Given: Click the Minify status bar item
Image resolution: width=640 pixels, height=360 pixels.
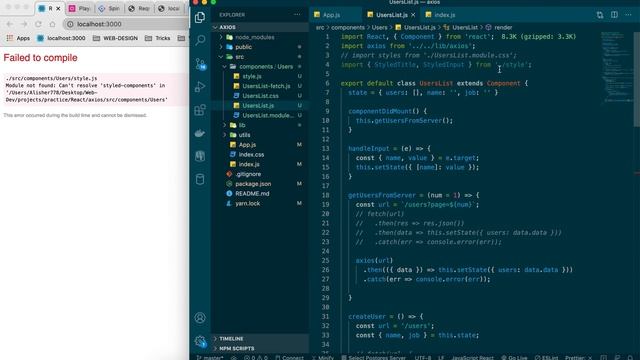Looking at the screenshot, I should click(323, 358).
